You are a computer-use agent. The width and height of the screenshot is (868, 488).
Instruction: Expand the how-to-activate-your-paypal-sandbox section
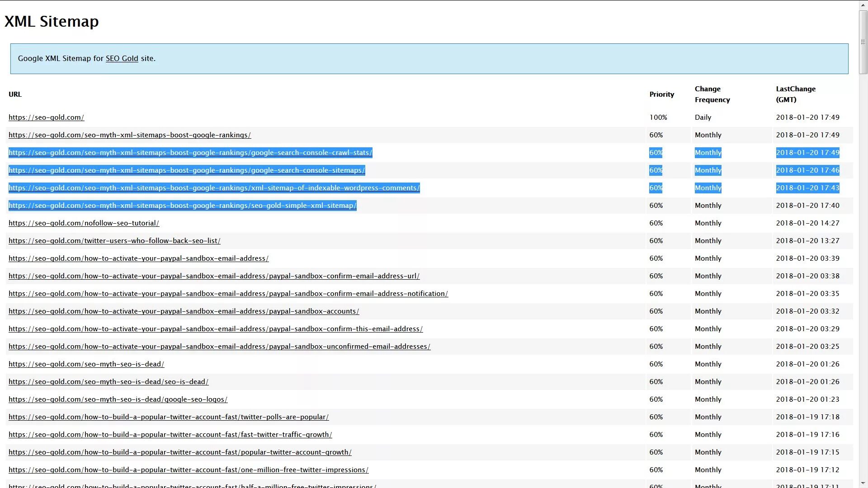138,258
